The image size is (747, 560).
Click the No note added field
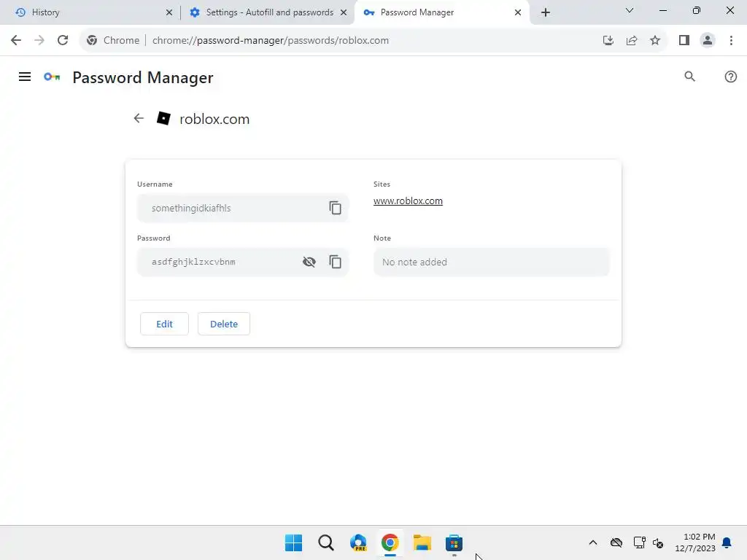(491, 262)
